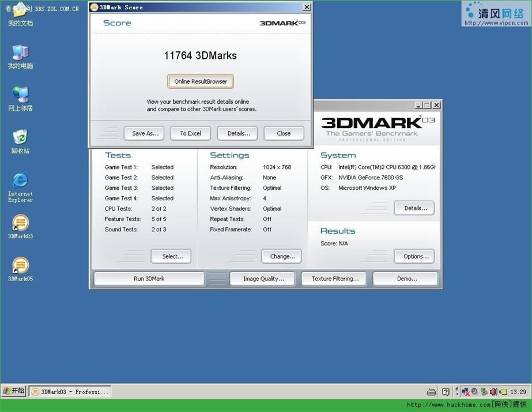
Task: Click Game Test 1 Selected row
Action: click(139, 167)
